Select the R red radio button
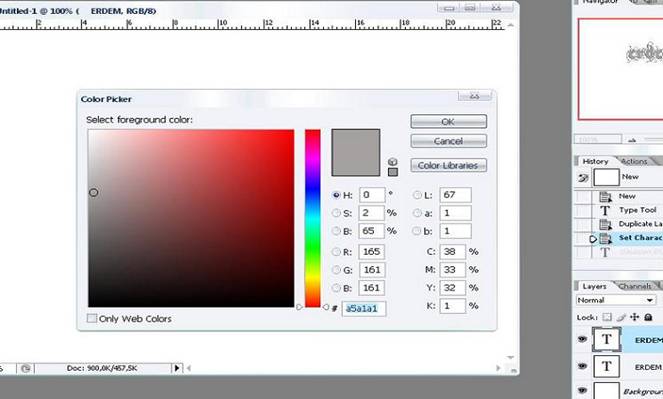This screenshot has width=663, height=399. click(x=336, y=252)
